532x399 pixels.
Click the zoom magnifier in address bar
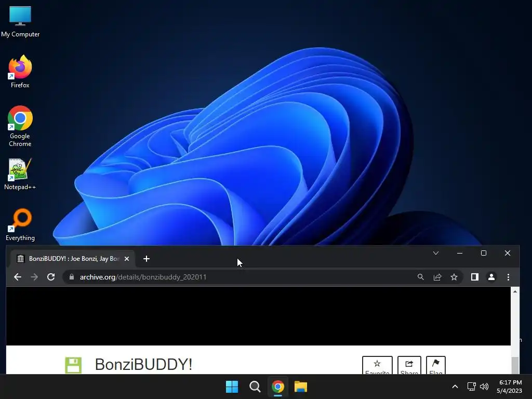[x=421, y=277]
